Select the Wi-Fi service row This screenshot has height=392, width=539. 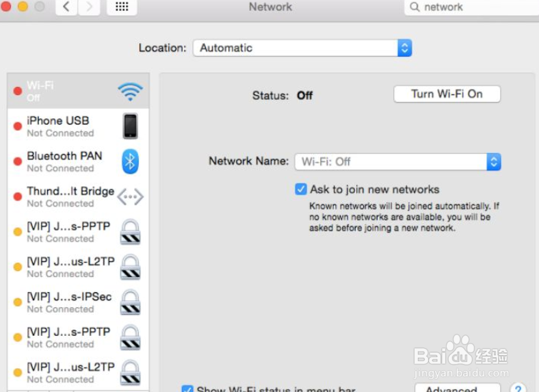(79, 91)
